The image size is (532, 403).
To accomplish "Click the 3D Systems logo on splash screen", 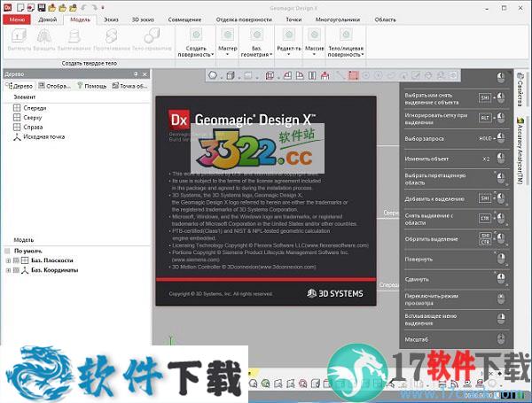I will pyautogui.click(x=335, y=293).
